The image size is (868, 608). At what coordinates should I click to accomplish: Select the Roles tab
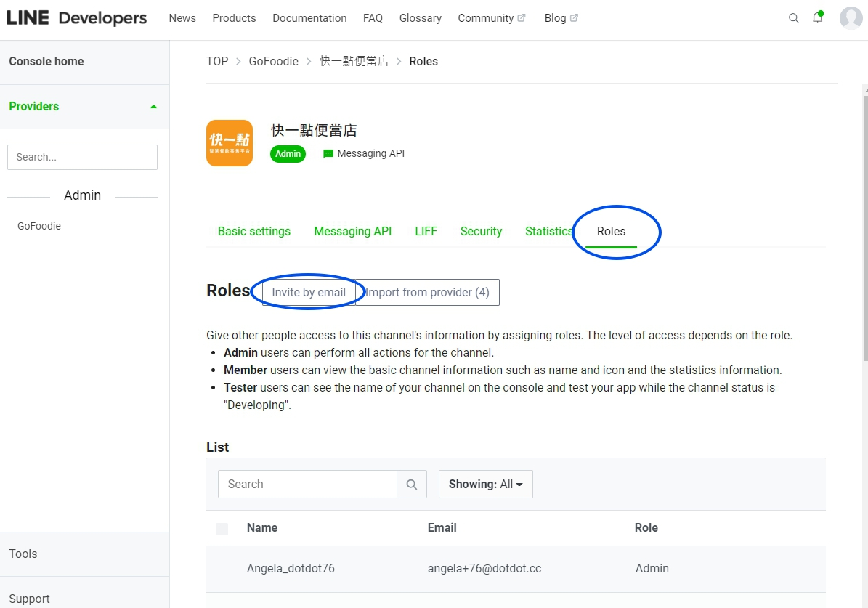point(611,232)
